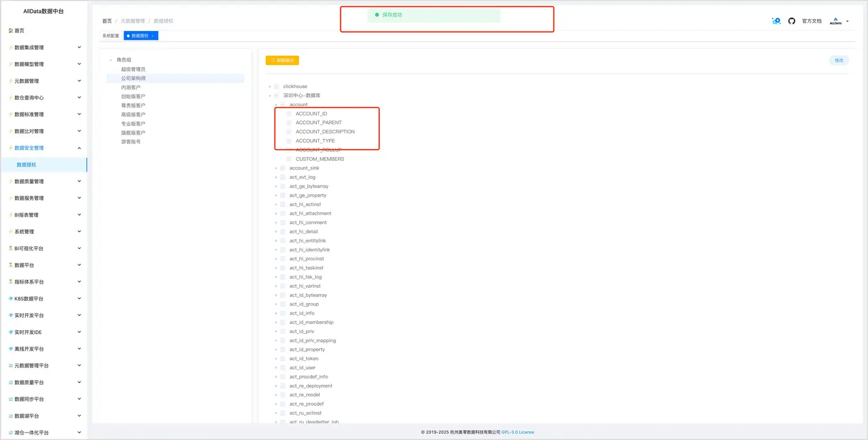868x440 pixels.
Task: Select the 内测客户 role
Action: tap(131, 88)
